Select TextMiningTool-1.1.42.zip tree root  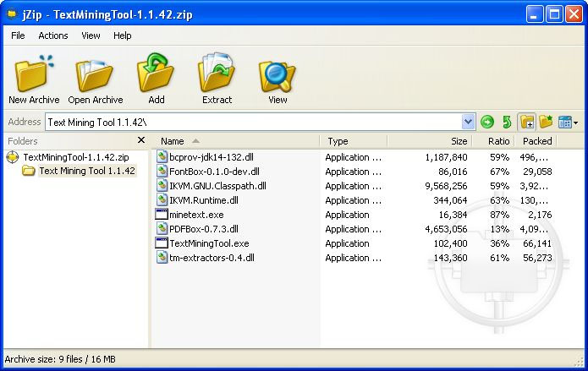click(76, 157)
